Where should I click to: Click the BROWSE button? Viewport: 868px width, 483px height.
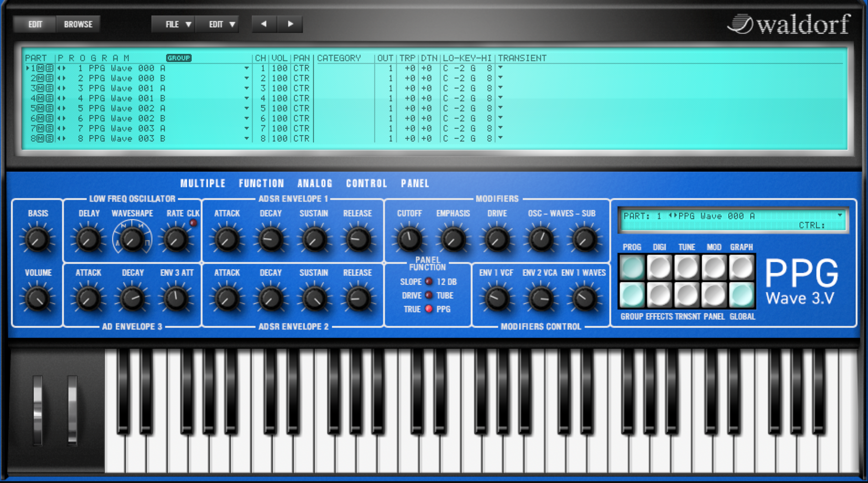pyautogui.click(x=78, y=24)
